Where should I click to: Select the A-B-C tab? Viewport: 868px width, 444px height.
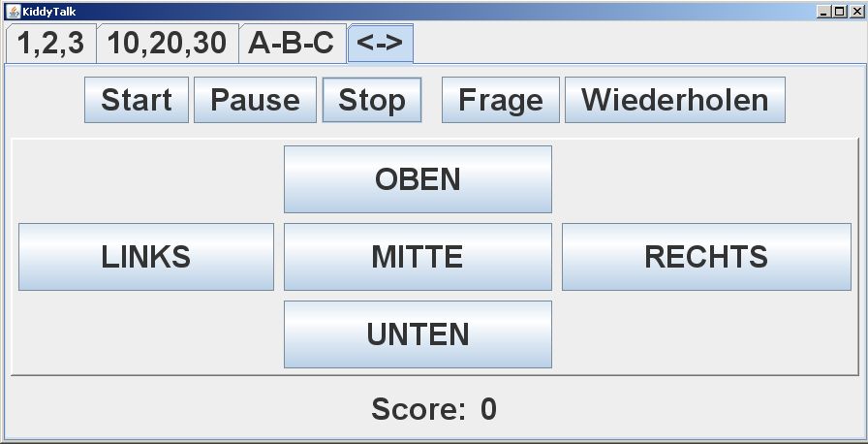(x=291, y=44)
